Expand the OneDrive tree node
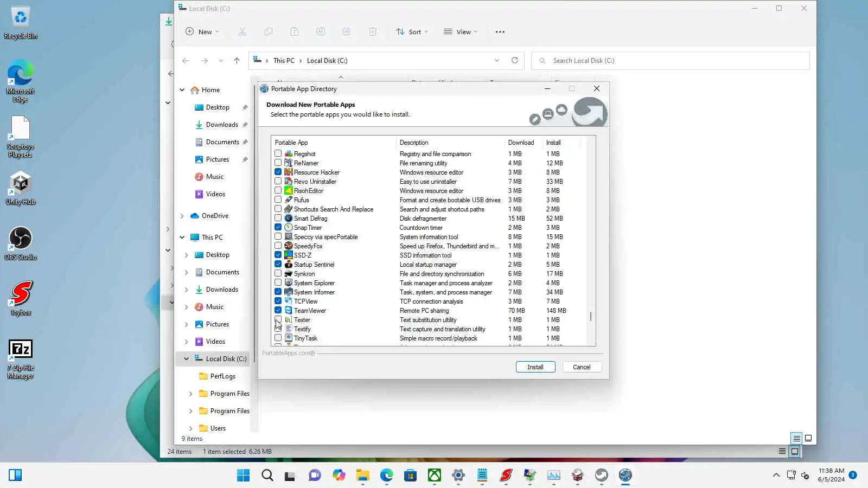The width and height of the screenshot is (868, 488). coord(182,216)
